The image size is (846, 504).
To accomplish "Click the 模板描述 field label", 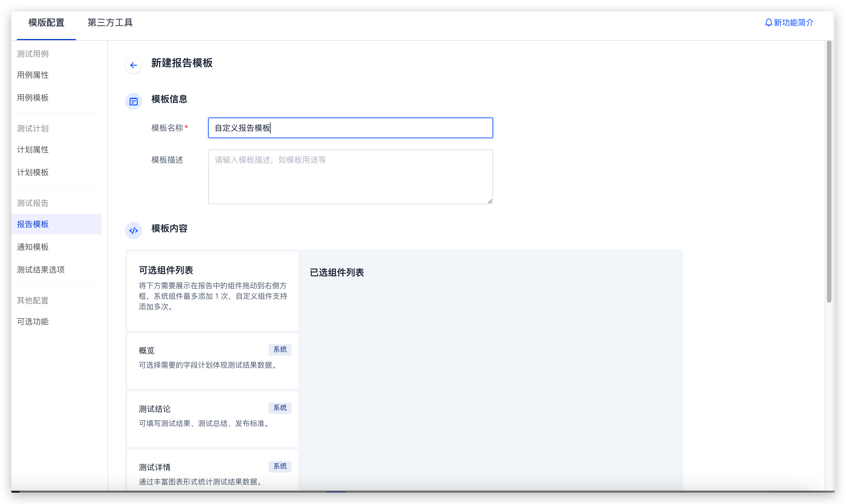I will click(x=167, y=160).
